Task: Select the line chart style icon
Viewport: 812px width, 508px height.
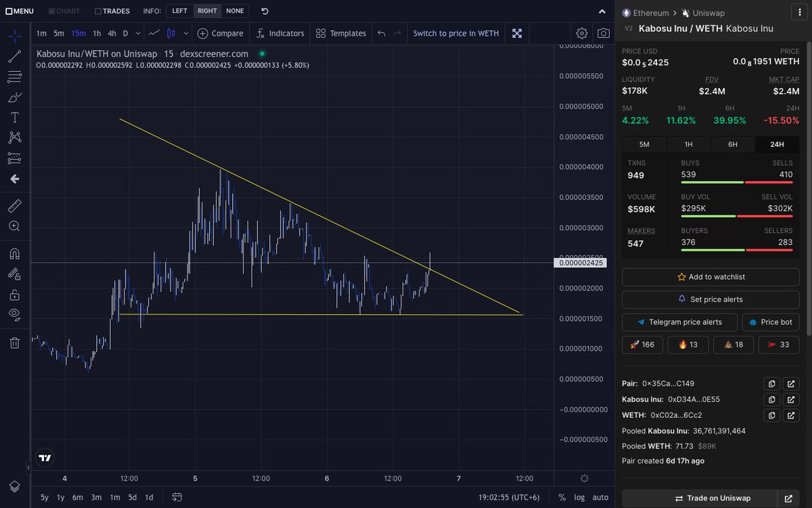Action: [x=154, y=33]
